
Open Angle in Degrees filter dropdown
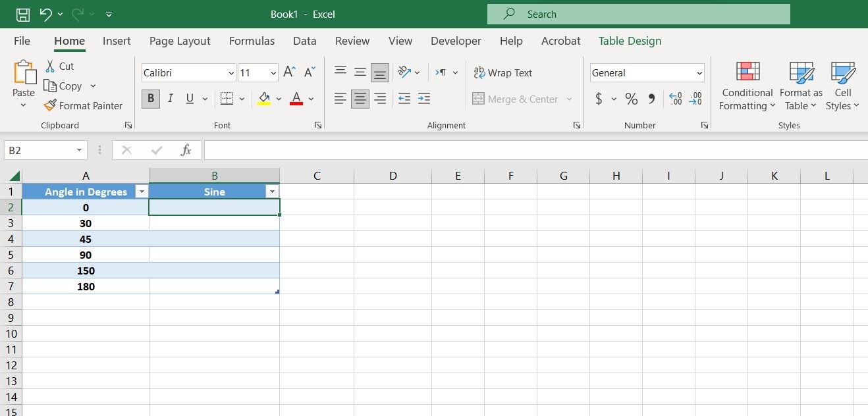[x=141, y=192]
